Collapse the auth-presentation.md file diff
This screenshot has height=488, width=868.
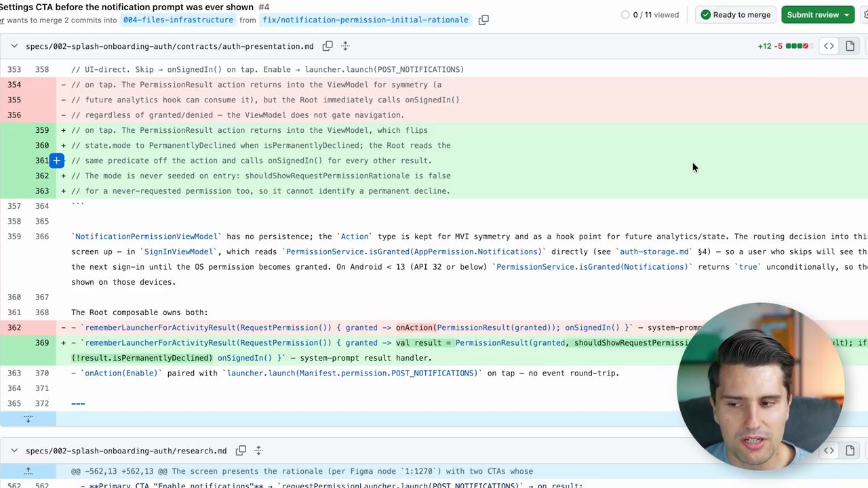(x=14, y=46)
